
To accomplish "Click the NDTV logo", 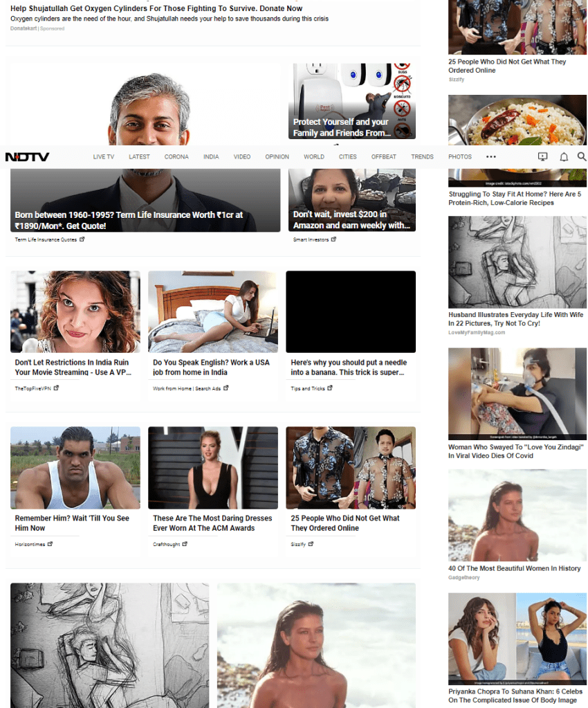I will pyautogui.click(x=27, y=156).
